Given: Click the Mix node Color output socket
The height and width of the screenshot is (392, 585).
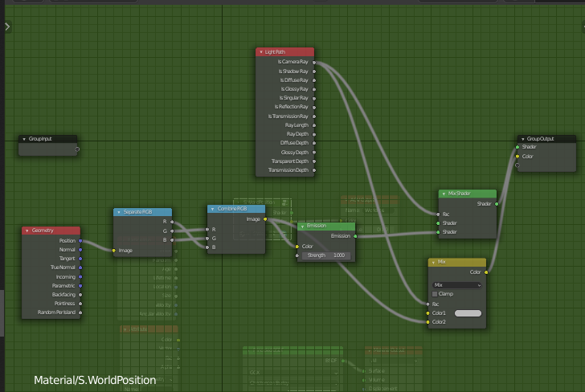Looking at the screenshot, I should click(x=486, y=272).
